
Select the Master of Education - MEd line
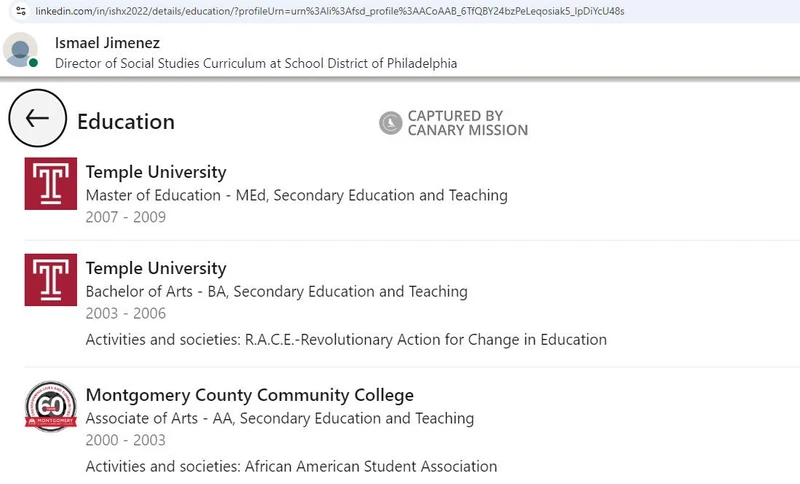pos(296,195)
